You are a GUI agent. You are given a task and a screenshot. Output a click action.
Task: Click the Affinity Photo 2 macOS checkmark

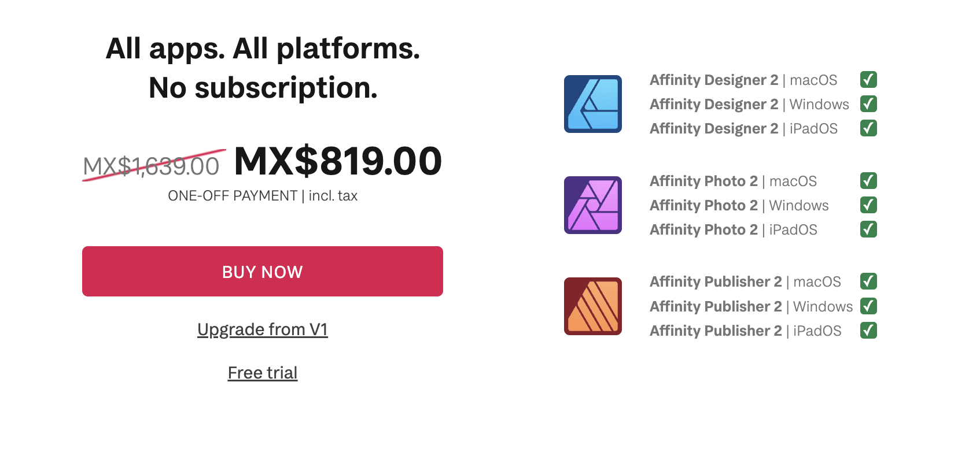[868, 181]
